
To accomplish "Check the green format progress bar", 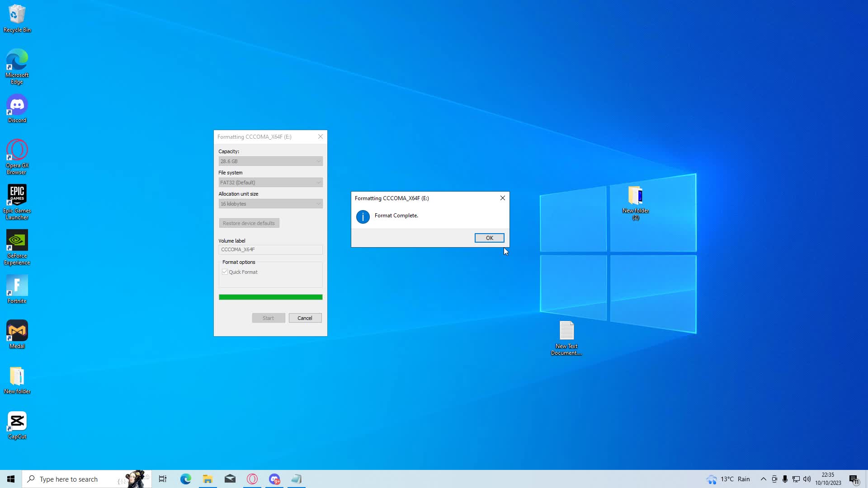I will [270, 297].
